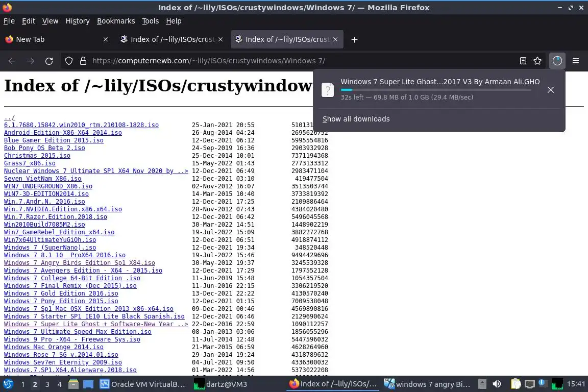Open a new tab with plus button

click(x=354, y=39)
